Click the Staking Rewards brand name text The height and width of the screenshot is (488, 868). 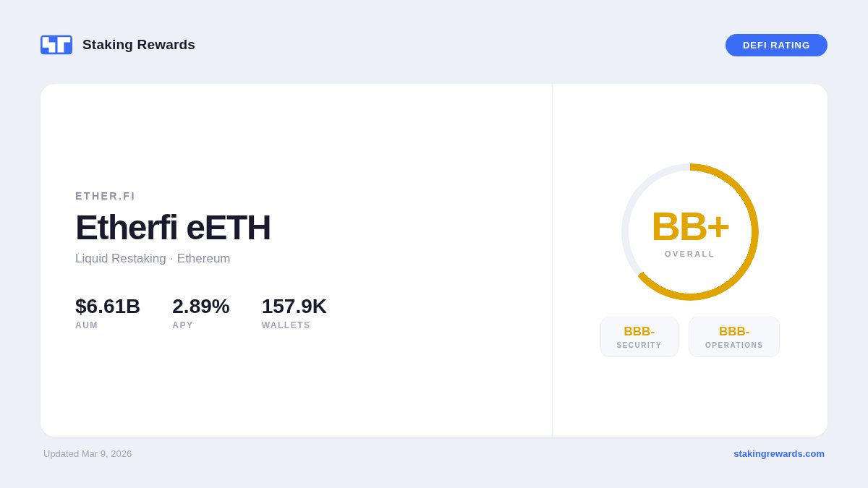[x=139, y=45]
